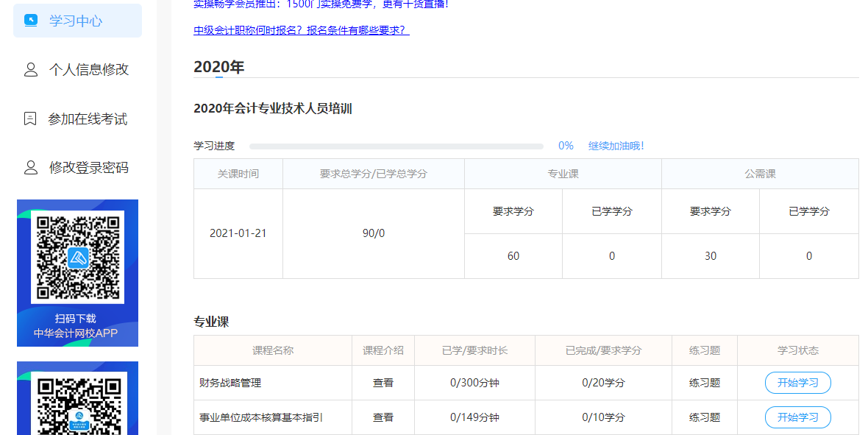Click the 2021-01-21 closing date cell

238,233
